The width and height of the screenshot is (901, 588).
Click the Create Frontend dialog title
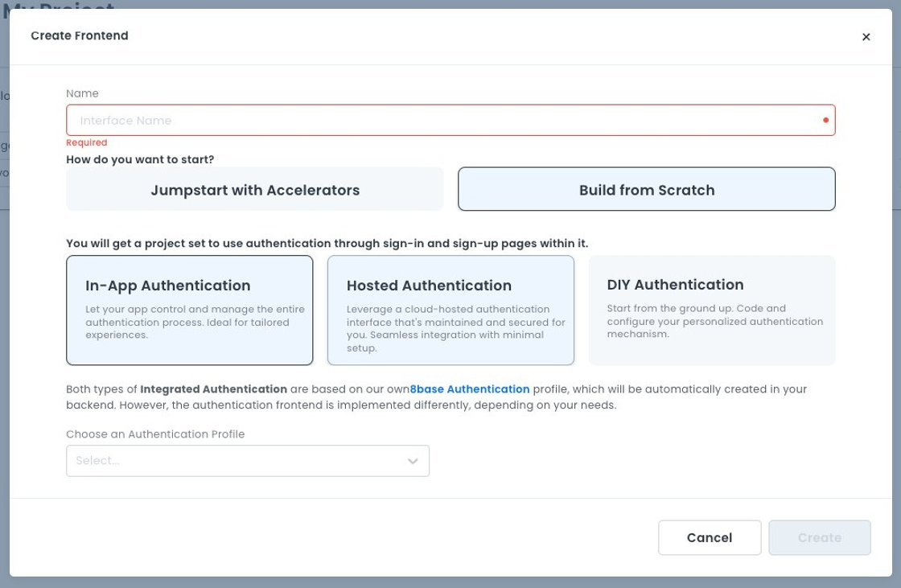(80, 36)
